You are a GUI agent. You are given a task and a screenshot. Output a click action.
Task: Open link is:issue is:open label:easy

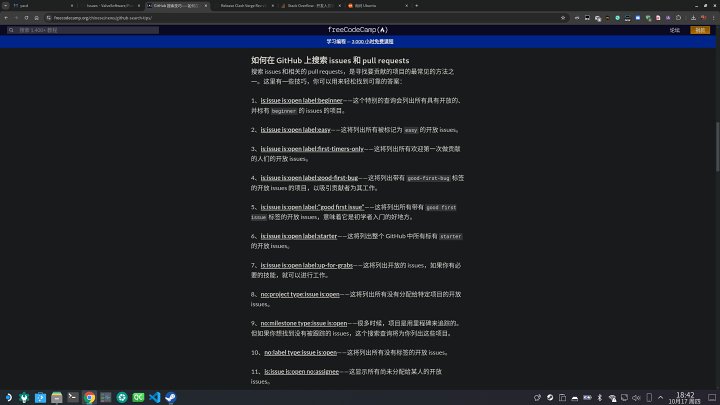pos(296,130)
